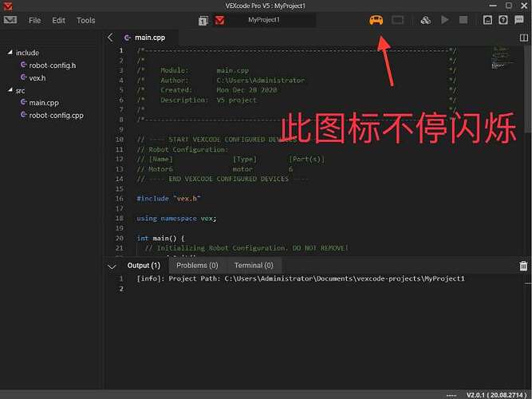Open vex.h in the file tree
532x399 pixels.
click(33, 77)
